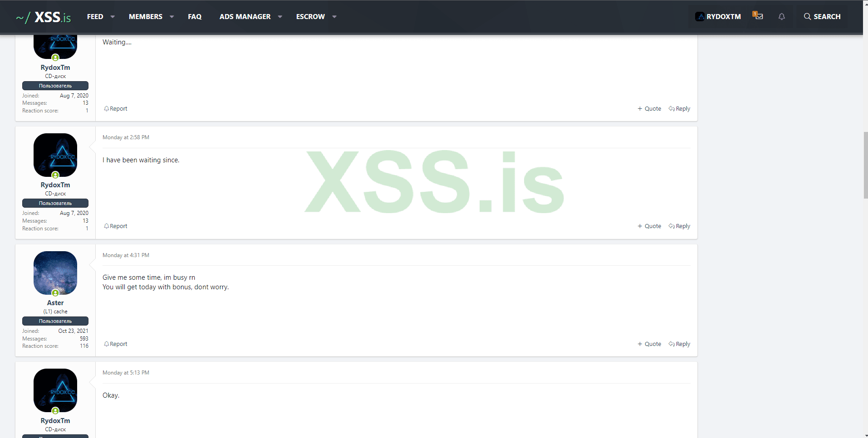Click "You will get today with bonus, dont worry."
This screenshot has height=438, width=868.
(166, 287)
